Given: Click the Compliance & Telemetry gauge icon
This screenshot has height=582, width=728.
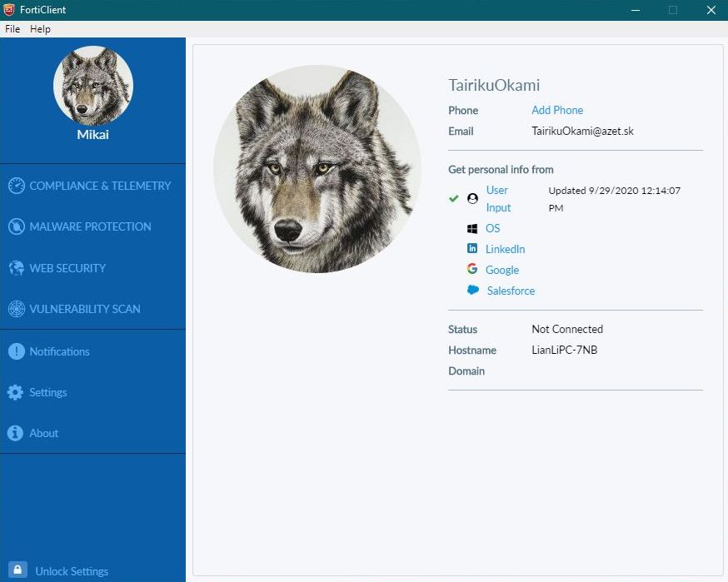Looking at the screenshot, I should click(17, 186).
